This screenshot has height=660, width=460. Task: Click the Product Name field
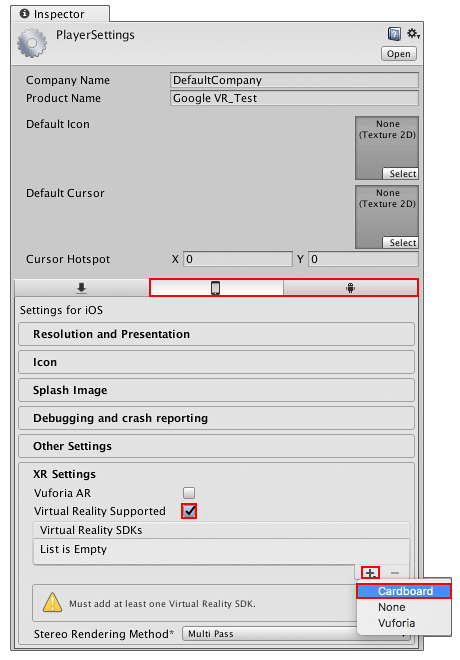coord(294,98)
